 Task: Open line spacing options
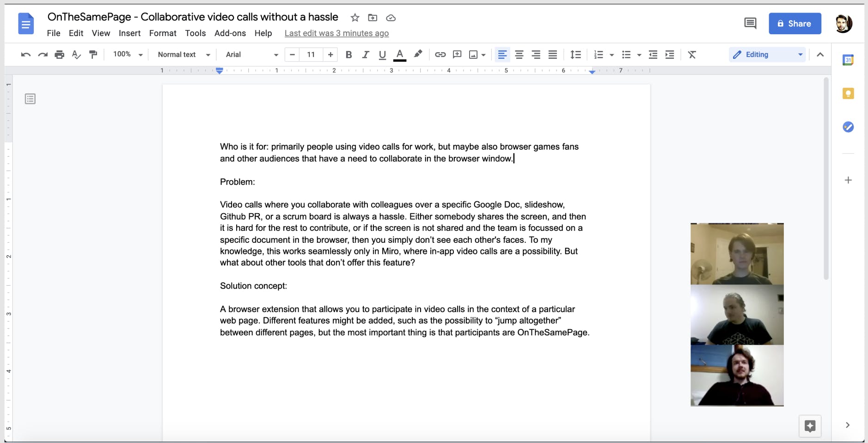[x=575, y=55]
